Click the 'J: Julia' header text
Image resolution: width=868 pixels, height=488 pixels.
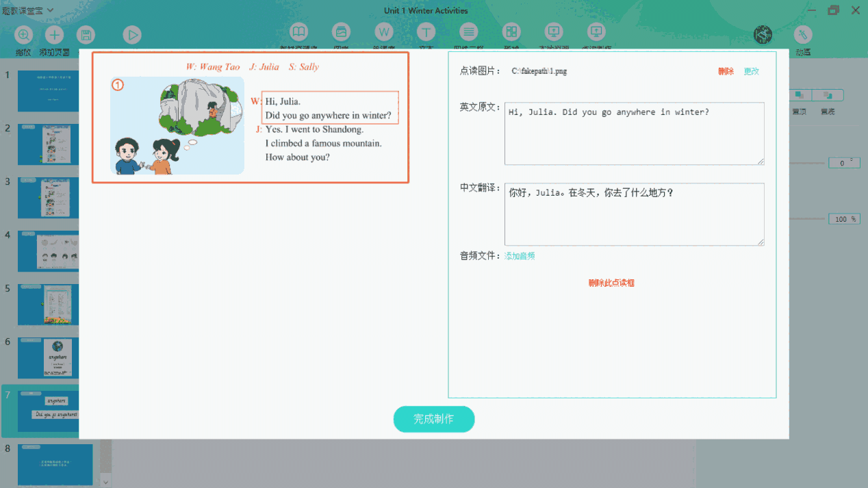264,67
